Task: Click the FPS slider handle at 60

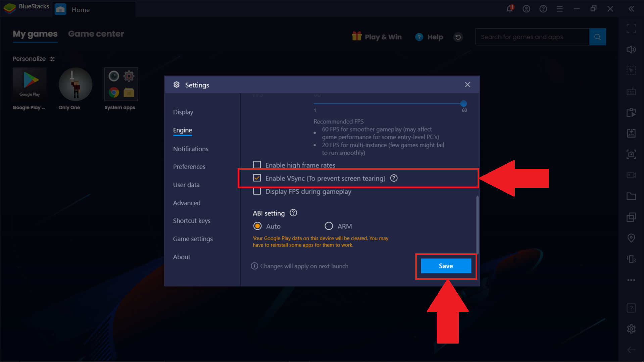Action: (x=464, y=103)
